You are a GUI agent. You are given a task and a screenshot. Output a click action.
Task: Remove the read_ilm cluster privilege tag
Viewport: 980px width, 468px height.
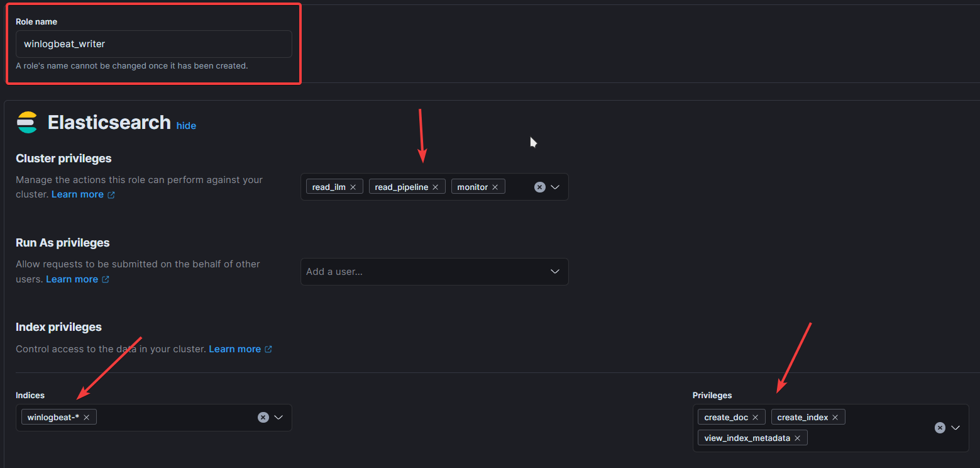pyautogui.click(x=353, y=187)
